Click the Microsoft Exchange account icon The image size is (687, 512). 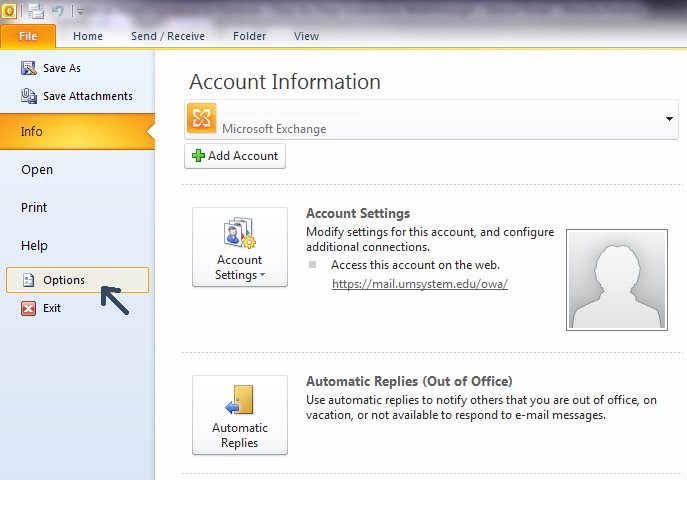202,118
